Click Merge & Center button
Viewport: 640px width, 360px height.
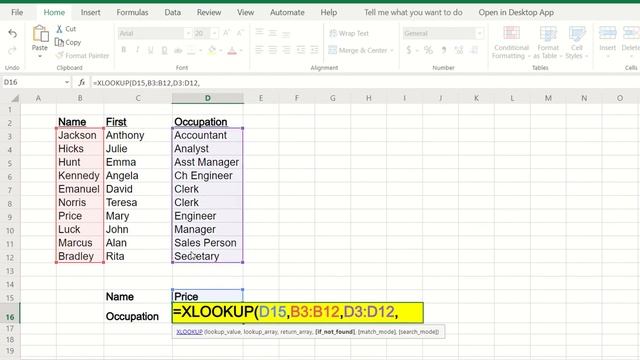358,50
